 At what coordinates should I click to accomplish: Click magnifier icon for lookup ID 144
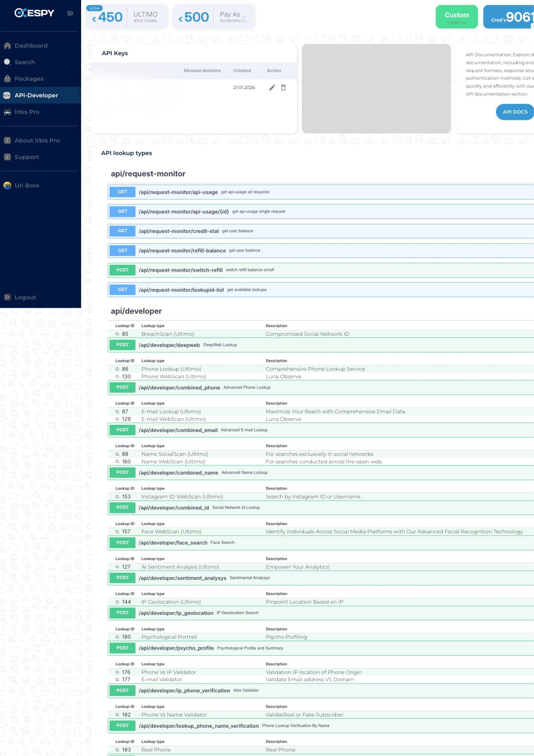(117, 602)
